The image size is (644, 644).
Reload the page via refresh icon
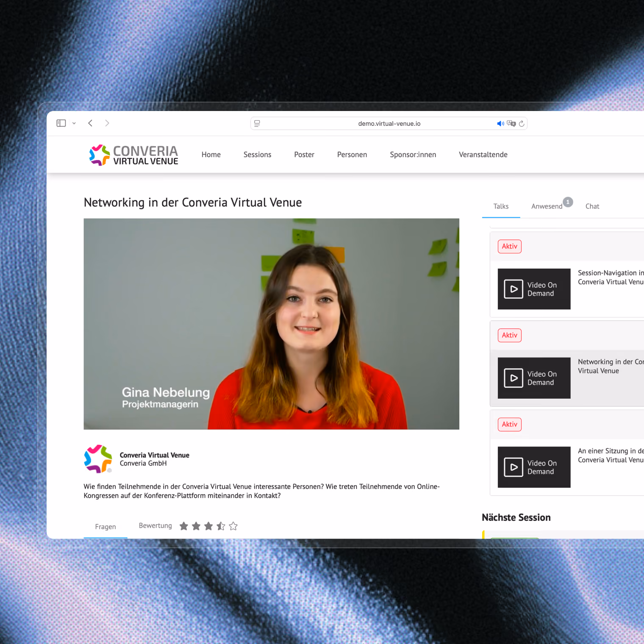click(x=522, y=123)
